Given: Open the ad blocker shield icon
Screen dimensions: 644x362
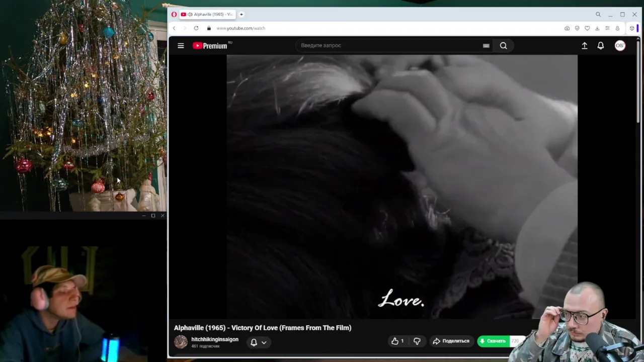Looking at the screenshot, I should (577, 28).
